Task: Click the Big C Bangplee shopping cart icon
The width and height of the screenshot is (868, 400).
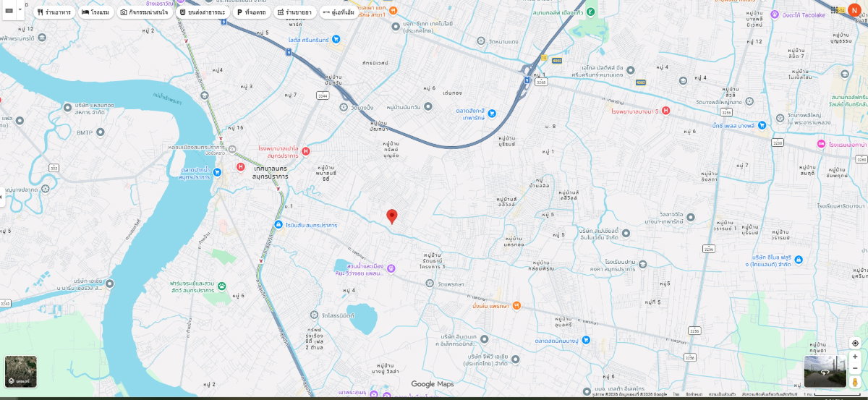Action: point(761,125)
